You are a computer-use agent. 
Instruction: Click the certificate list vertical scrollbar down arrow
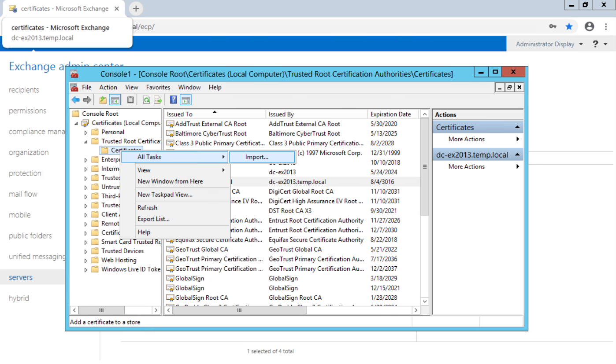[425, 301]
